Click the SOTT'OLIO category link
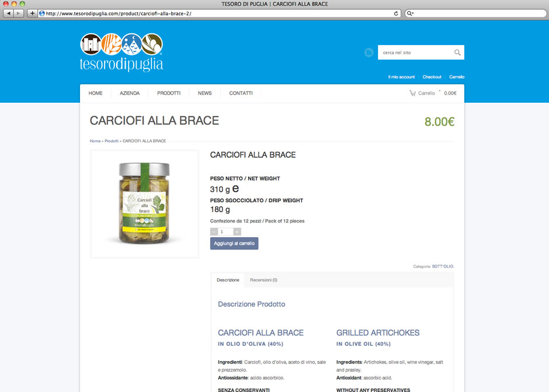 click(x=443, y=266)
